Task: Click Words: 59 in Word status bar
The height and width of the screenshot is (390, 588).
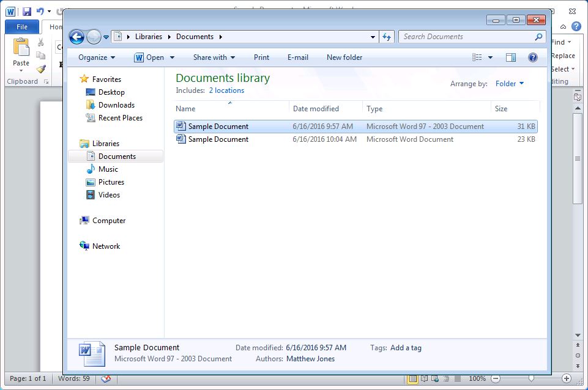Action: pos(74,378)
